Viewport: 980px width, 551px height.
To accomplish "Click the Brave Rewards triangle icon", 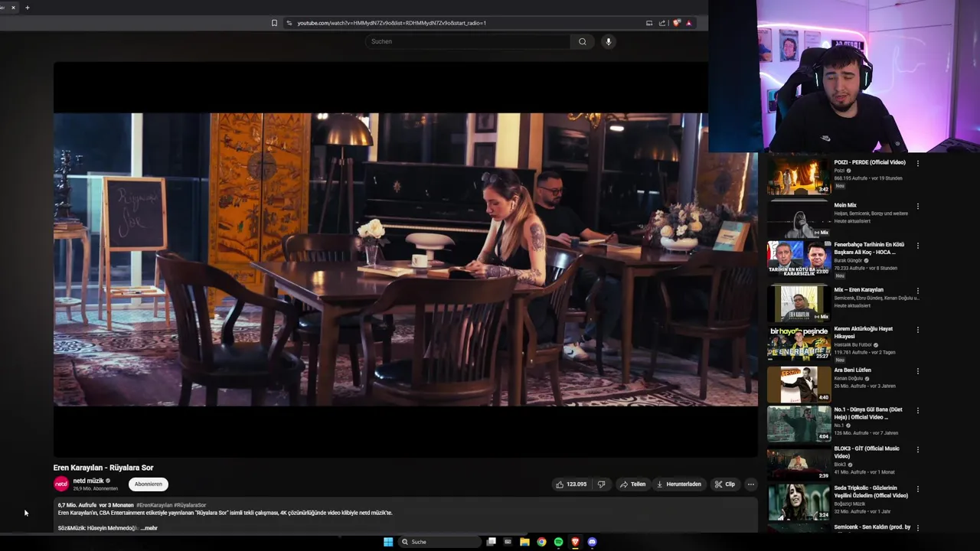I will (688, 23).
